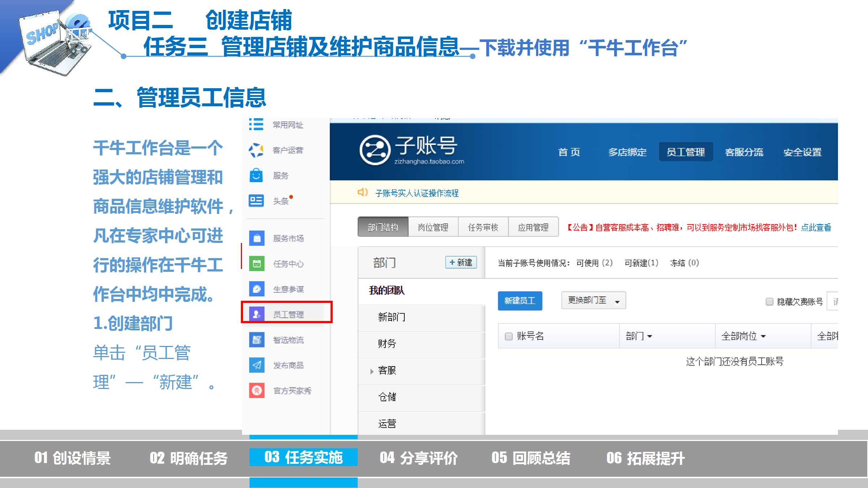Open 任务中心 calendar icon
The height and width of the screenshot is (488, 868).
point(257,264)
